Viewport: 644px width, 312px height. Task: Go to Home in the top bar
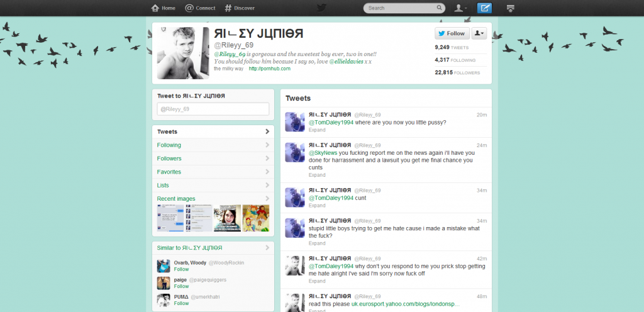pos(163,8)
